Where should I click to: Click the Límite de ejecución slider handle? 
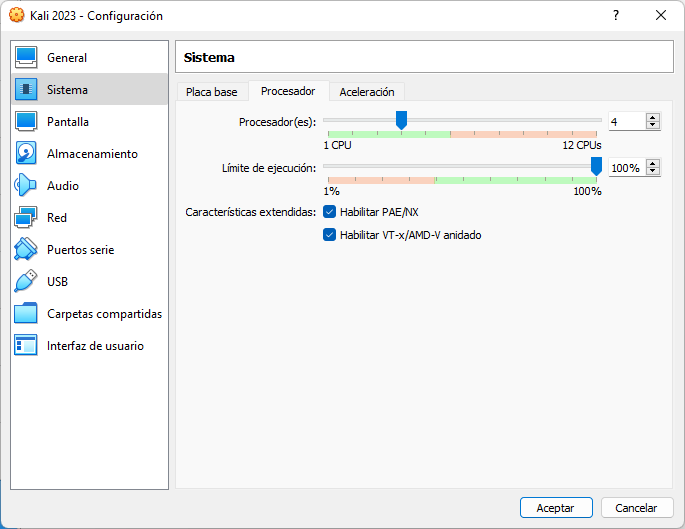pyautogui.click(x=596, y=166)
